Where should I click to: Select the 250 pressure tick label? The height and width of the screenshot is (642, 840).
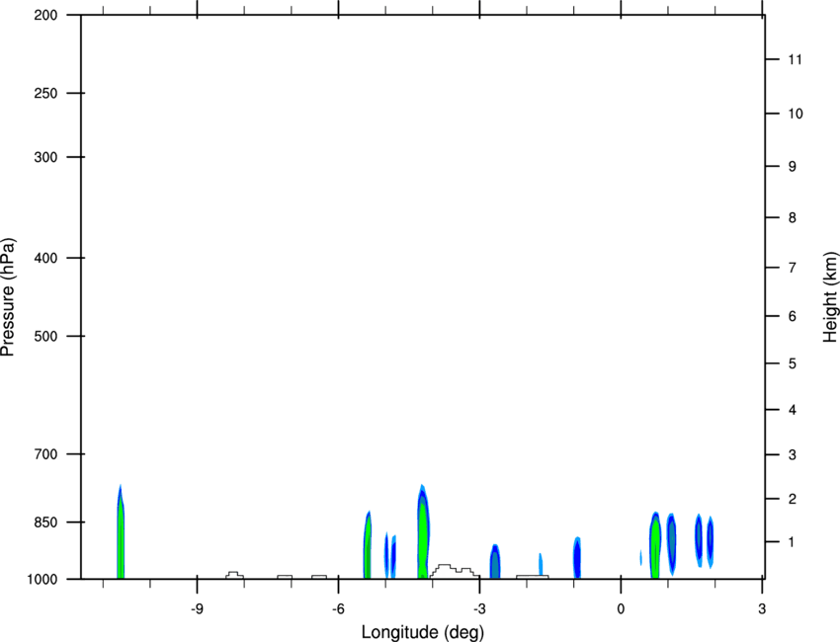click(x=45, y=93)
